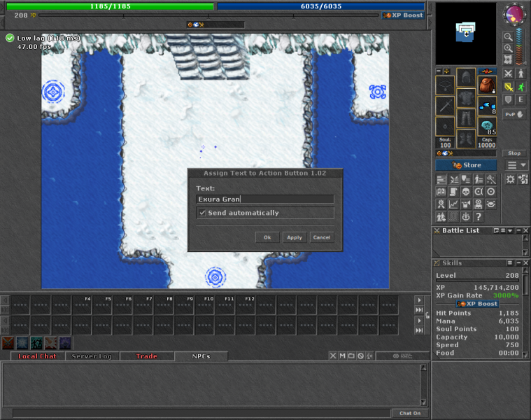
Task: Select the crossed swords full attack mode
Action: tap(508, 73)
